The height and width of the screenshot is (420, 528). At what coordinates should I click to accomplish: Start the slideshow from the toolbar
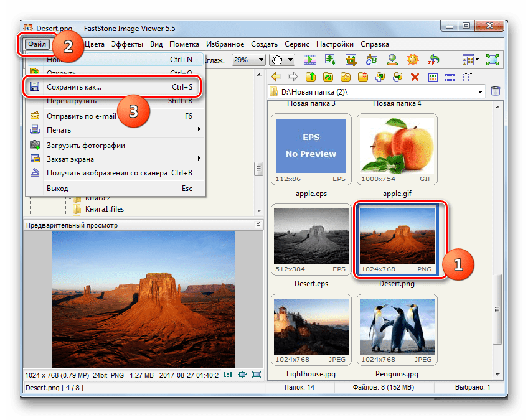pos(310,60)
